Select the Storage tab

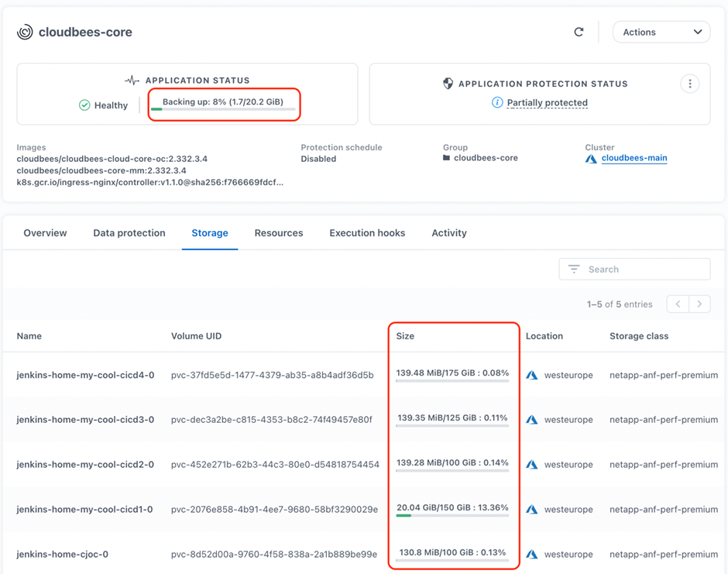click(210, 233)
